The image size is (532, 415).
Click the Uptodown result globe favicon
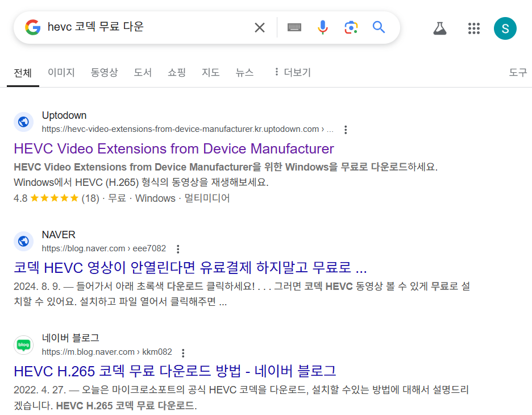tap(23, 122)
